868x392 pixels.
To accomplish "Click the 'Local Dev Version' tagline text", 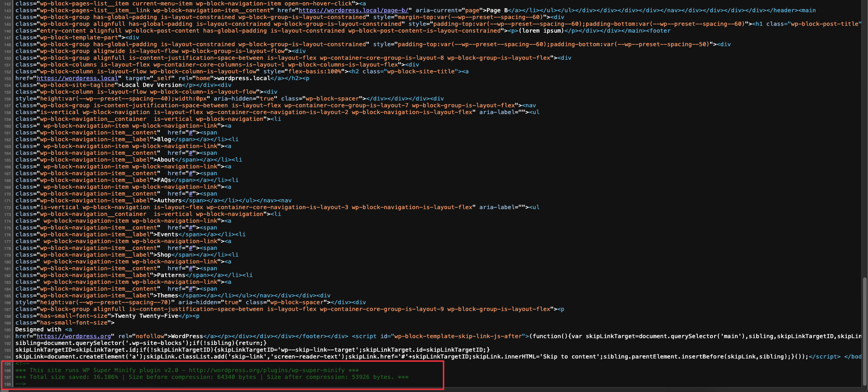I will [x=152, y=85].
